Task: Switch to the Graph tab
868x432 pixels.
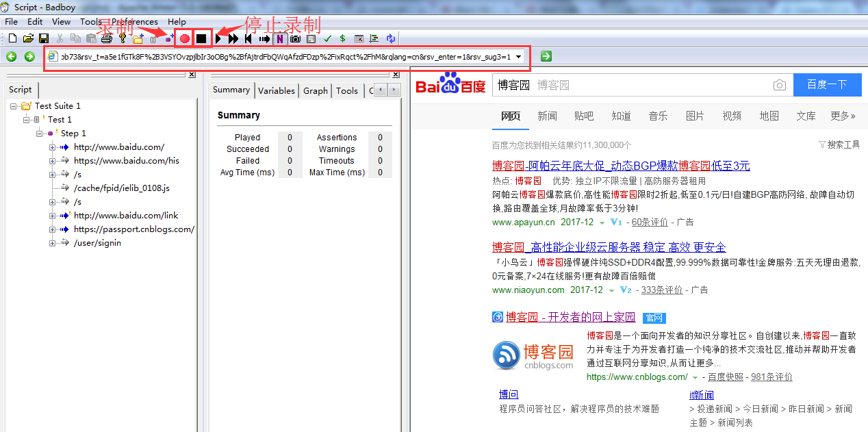Action: (x=316, y=90)
